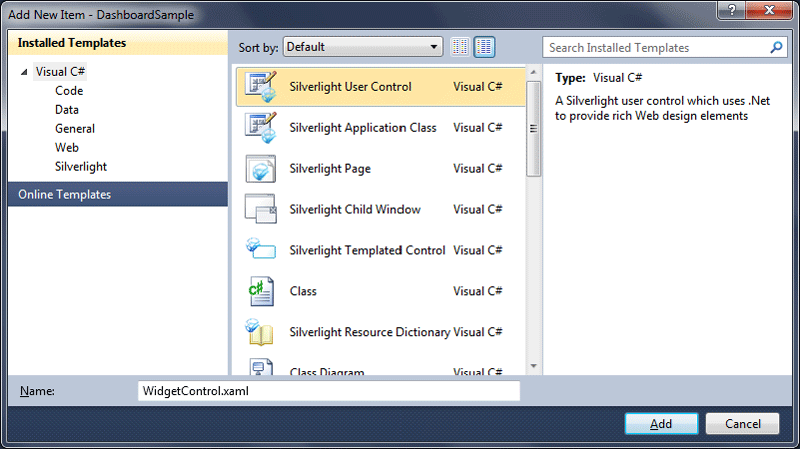Select the Installed Templates section
800x449 pixels.
[x=72, y=43]
